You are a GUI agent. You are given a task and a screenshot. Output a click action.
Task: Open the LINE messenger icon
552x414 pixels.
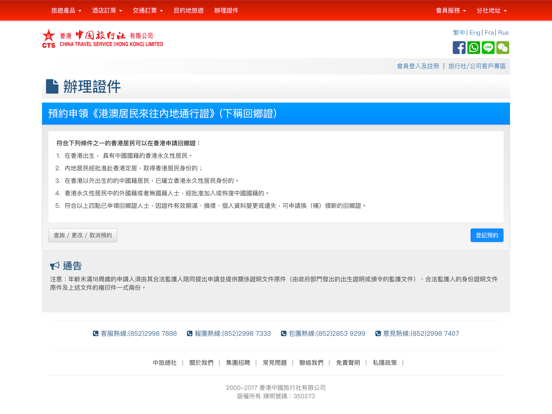(x=488, y=48)
